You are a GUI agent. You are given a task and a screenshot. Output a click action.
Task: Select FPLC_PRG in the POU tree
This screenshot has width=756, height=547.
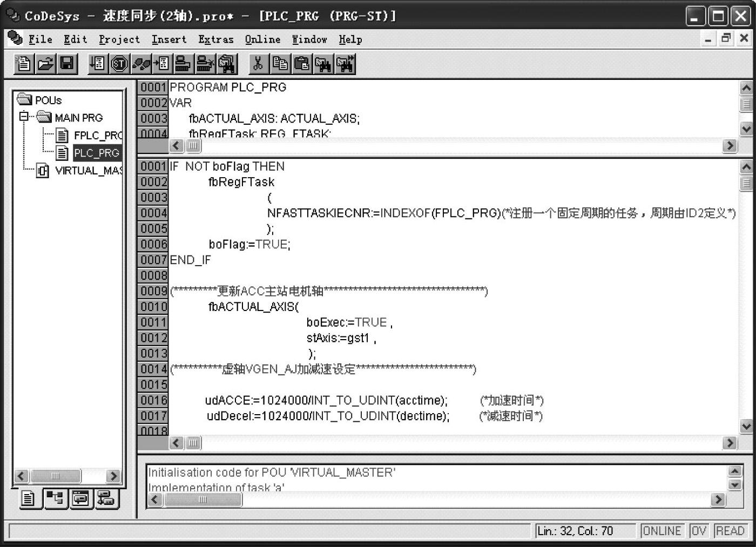98,136
